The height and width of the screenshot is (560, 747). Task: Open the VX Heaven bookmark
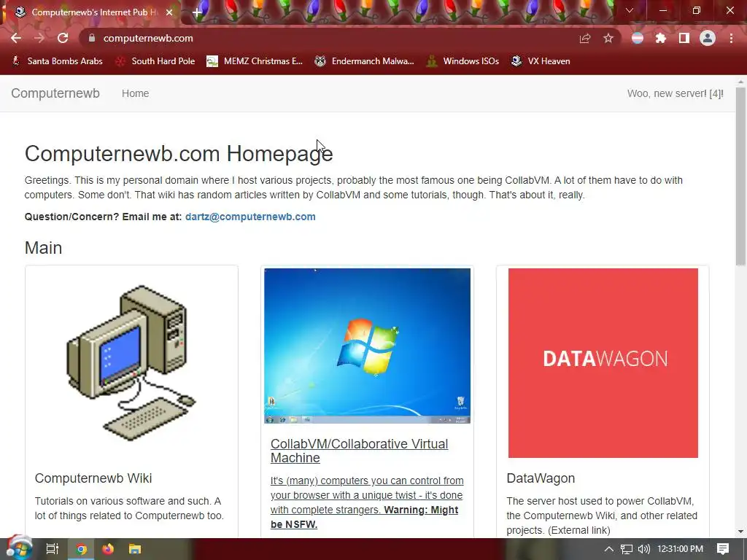pyautogui.click(x=541, y=61)
